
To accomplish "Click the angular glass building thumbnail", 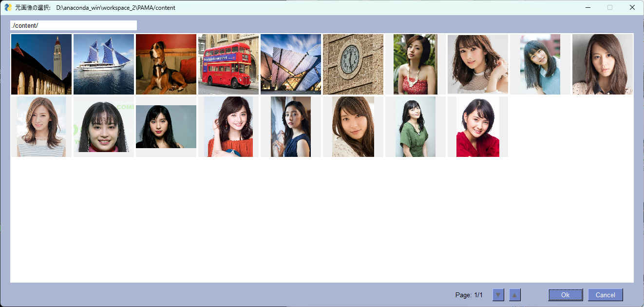I will (x=291, y=64).
